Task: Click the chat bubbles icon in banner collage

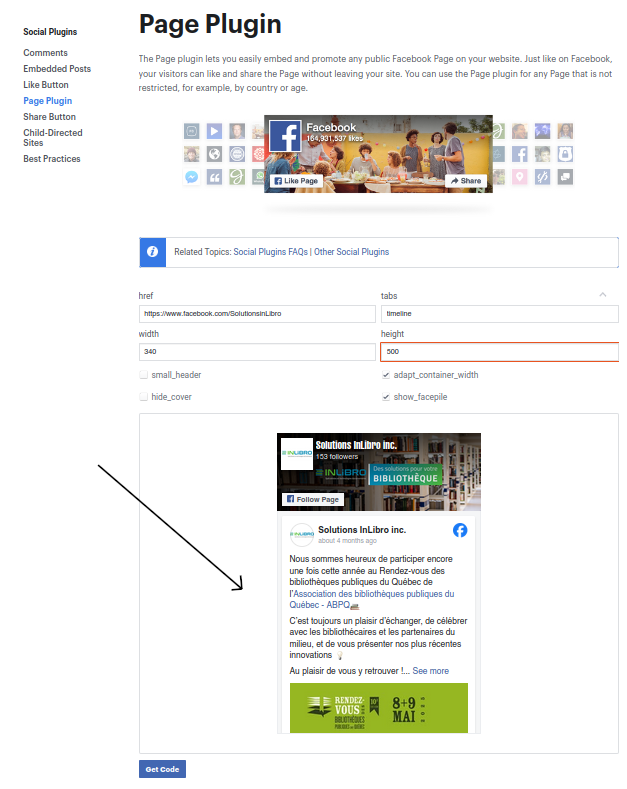Action: pos(565,177)
